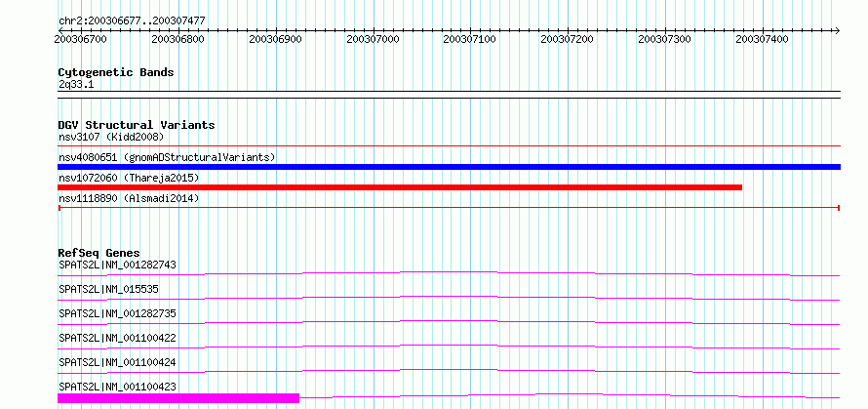Click the NM_015535 magenta intron line
The image size is (868, 409).
tap(449, 298)
